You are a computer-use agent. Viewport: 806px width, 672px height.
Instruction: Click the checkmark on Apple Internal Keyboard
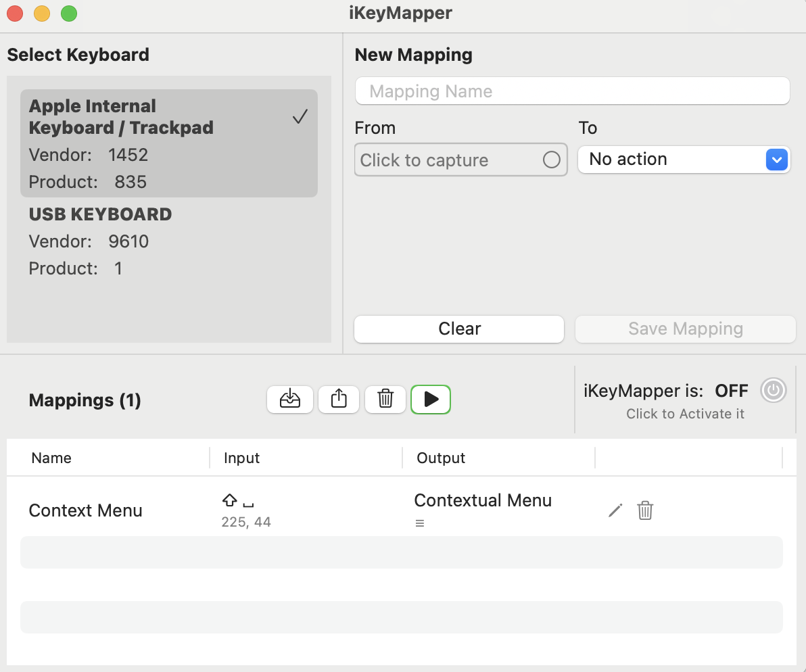point(300,117)
